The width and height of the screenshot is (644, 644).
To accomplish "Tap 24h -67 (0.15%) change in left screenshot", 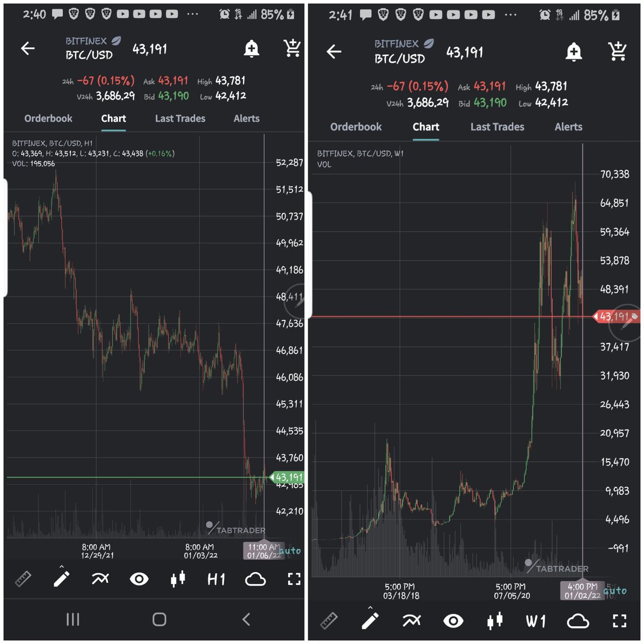I will click(98, 81).
